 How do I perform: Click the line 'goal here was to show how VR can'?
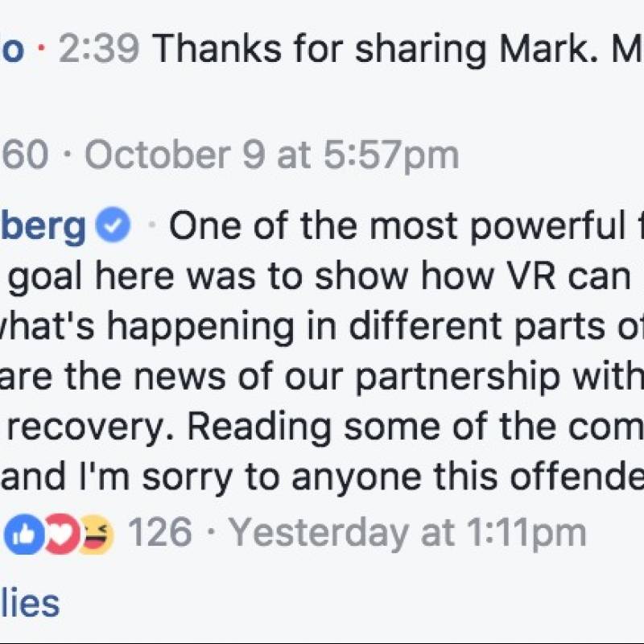319,278
